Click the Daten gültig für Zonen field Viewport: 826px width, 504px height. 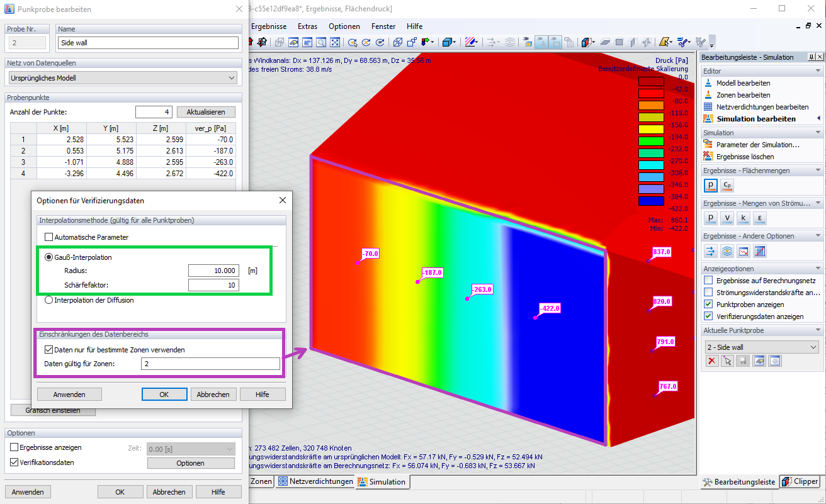point(212,364)
